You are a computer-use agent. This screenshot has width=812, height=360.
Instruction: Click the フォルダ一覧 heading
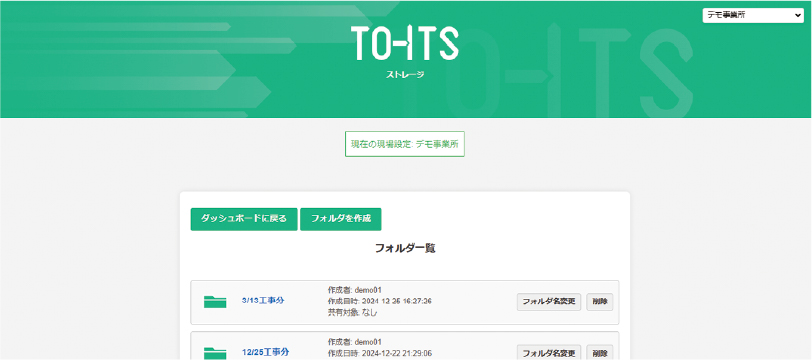(405, 249)
